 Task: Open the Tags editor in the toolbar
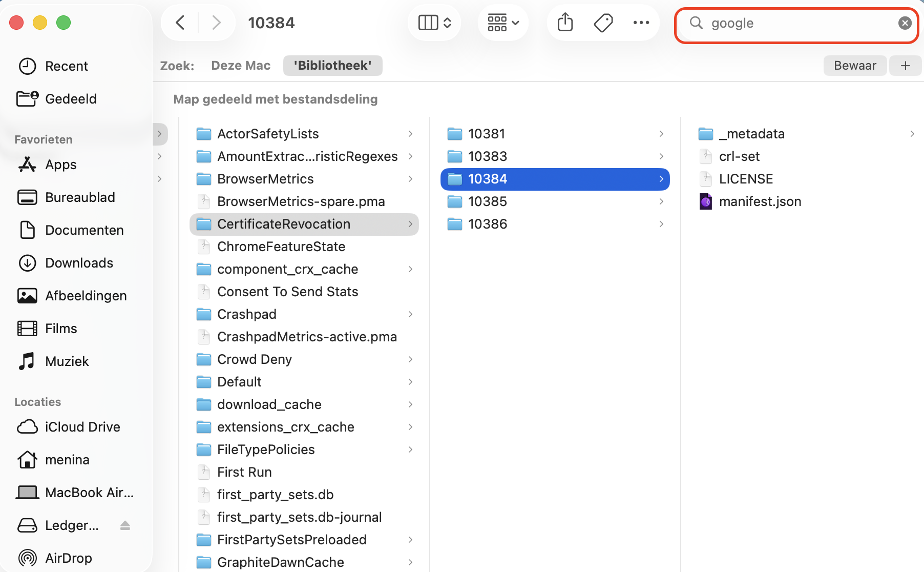point(603,22)
